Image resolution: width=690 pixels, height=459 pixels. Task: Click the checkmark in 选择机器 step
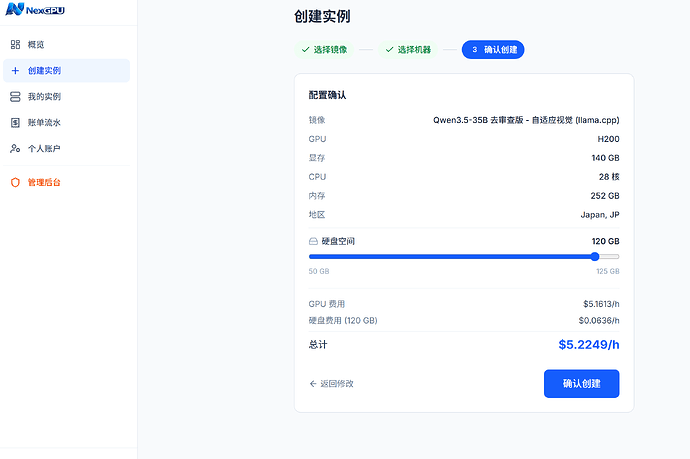389,50
